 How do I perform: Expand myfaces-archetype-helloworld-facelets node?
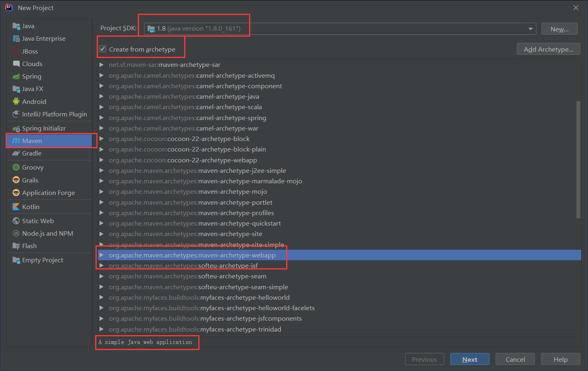(102, 308)
